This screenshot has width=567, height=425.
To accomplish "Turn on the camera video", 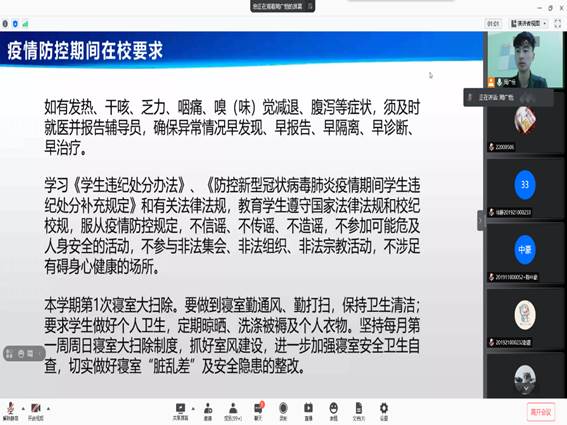I will [x=36, y=411].
